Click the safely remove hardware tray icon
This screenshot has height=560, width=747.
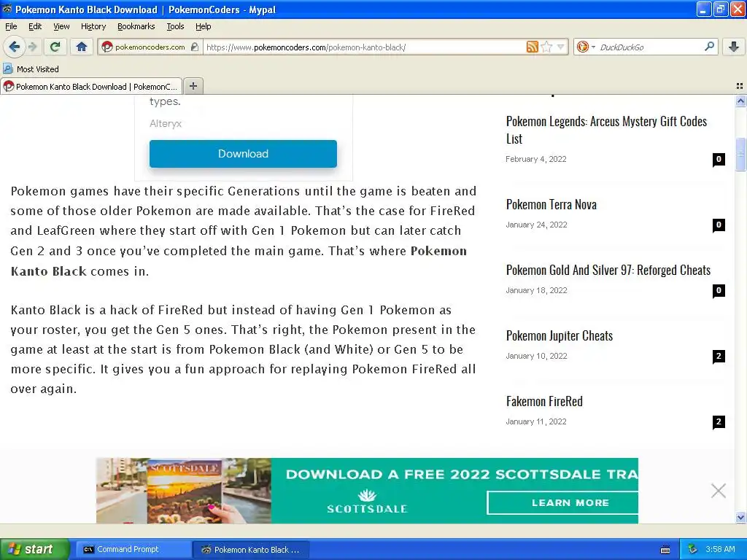[693, 549]
